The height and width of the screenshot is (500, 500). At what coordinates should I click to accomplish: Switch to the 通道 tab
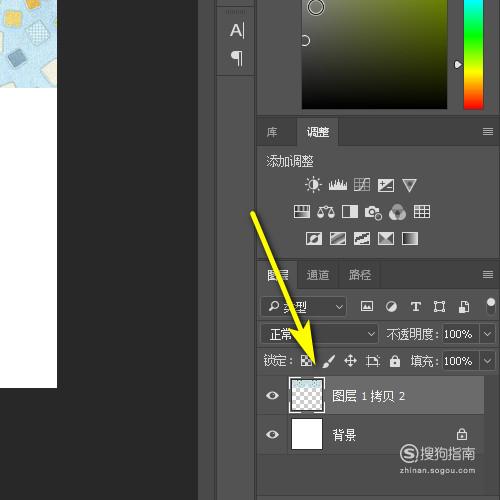(318, 275)
